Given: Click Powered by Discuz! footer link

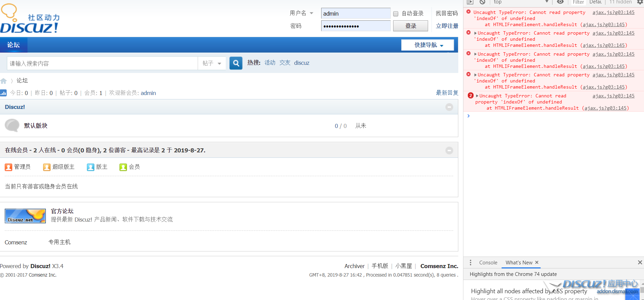Looking at the screenshot, I should coord(40,266).
